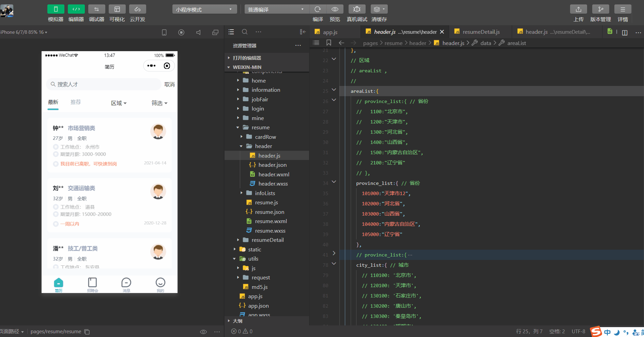This screenshot has width=644, height=337.
Task: Open the iPhone 6/7/8 device selector
Action: pyautogui.click(x=24, y=32)
